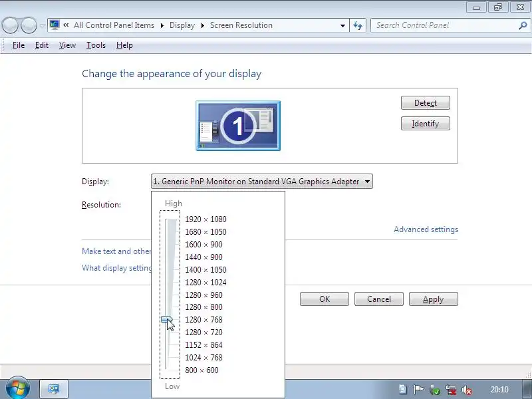Click the Identify button
Image resolution: width=532 pixels, height=399 pixels.
coord(426,124)
